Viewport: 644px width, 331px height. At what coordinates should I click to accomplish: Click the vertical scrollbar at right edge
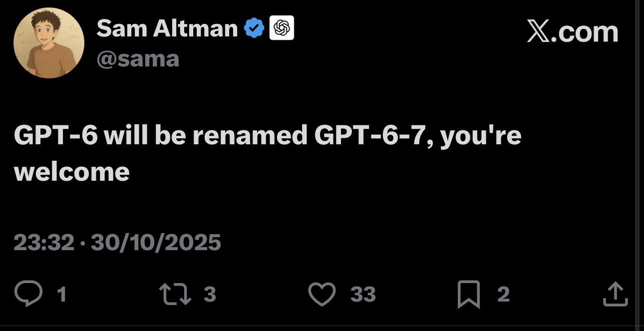[638, 165]
